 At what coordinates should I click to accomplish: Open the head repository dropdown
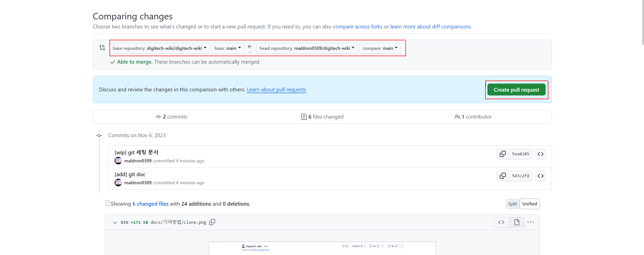click(307, 48)
